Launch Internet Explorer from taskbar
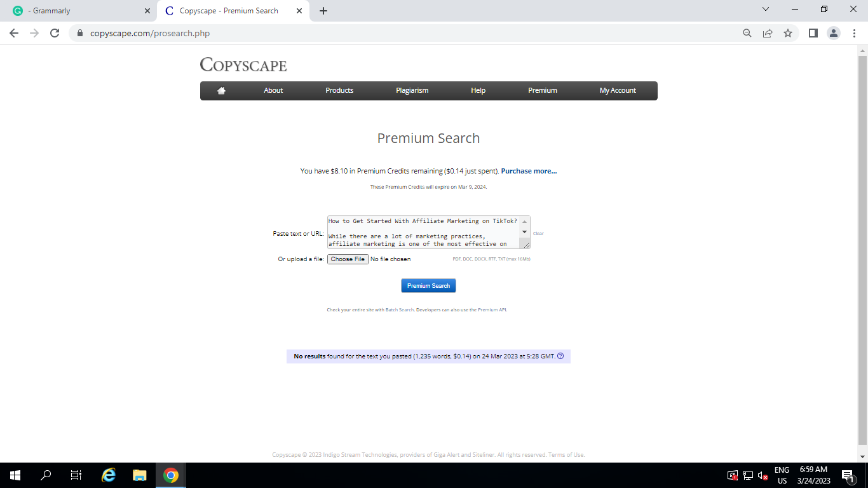The height and width of the screenshot is (488, 868). (109, 475)
